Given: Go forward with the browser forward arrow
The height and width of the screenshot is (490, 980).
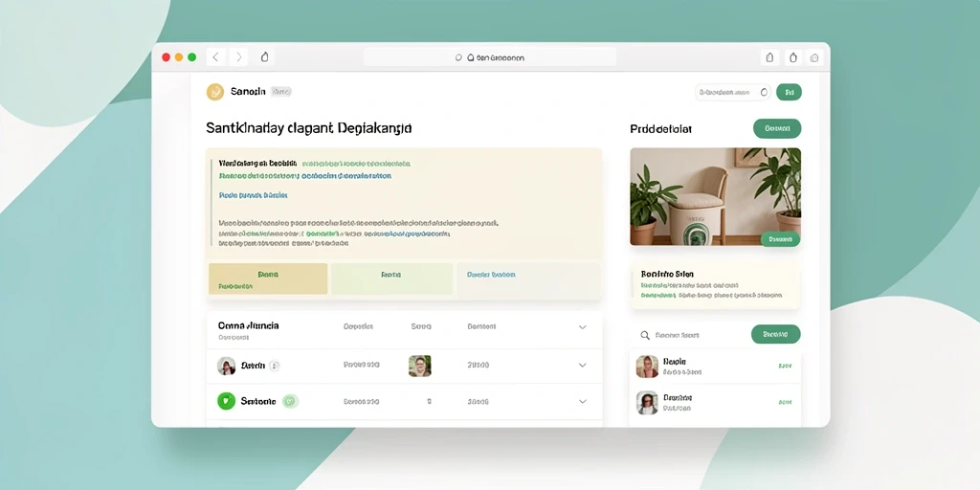Looking at the screenshot, I should [238, 56].
